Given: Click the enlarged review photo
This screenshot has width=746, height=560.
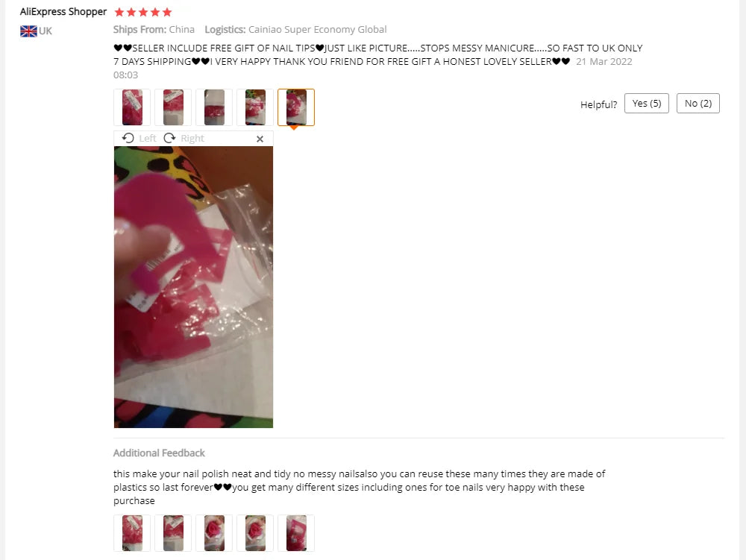Looking at the screenshot, I should pos(194,287).
